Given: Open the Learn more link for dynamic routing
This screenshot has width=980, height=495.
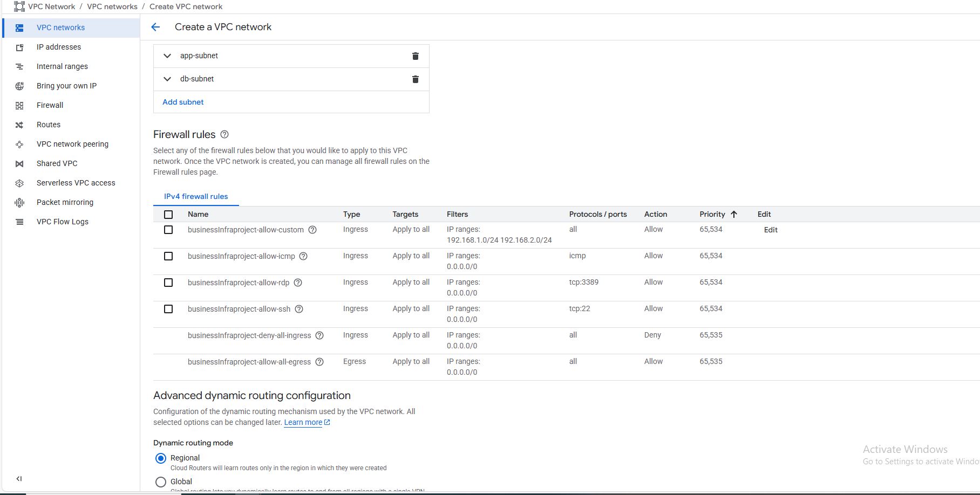Looking at the screenshot, I should tap(307, 422).
